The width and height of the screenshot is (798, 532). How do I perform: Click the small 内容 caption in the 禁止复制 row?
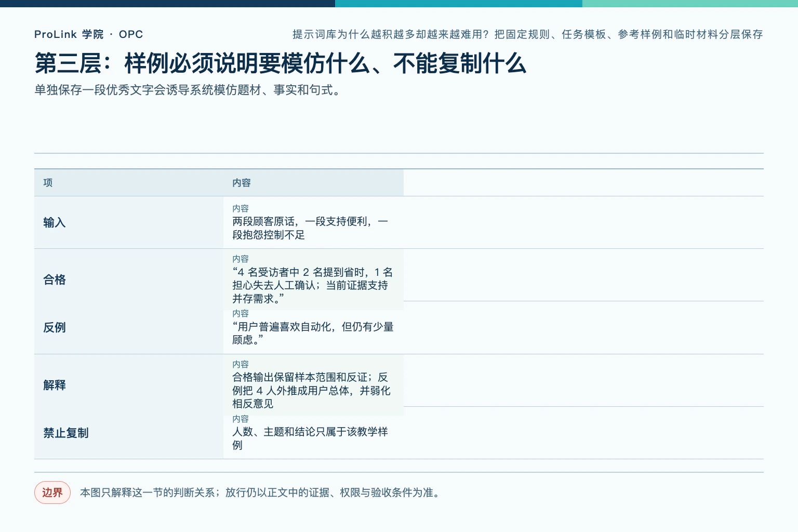click(241, 419)
